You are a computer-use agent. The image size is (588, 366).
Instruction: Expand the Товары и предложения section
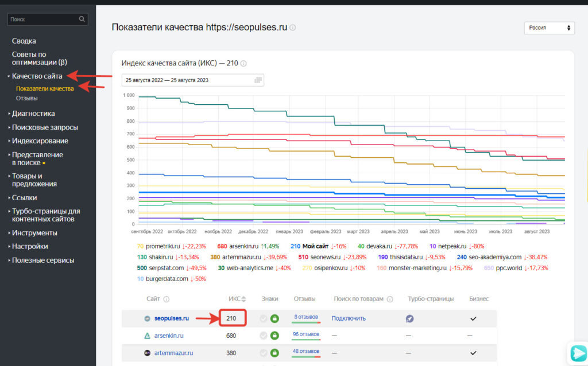[x=34, y=180]
